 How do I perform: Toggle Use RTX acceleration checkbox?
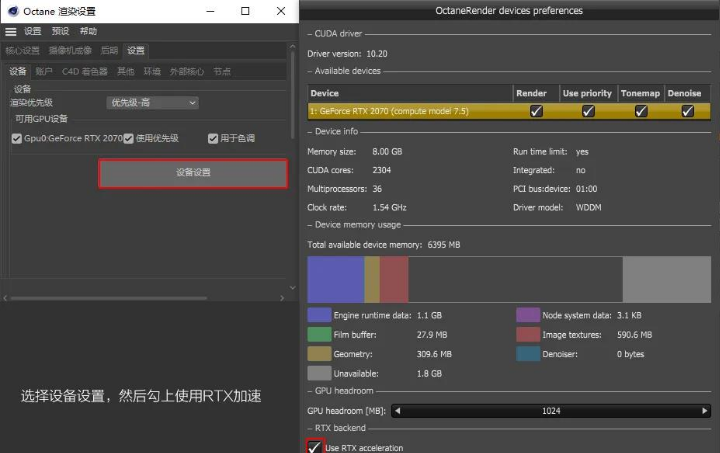point(315,447)
